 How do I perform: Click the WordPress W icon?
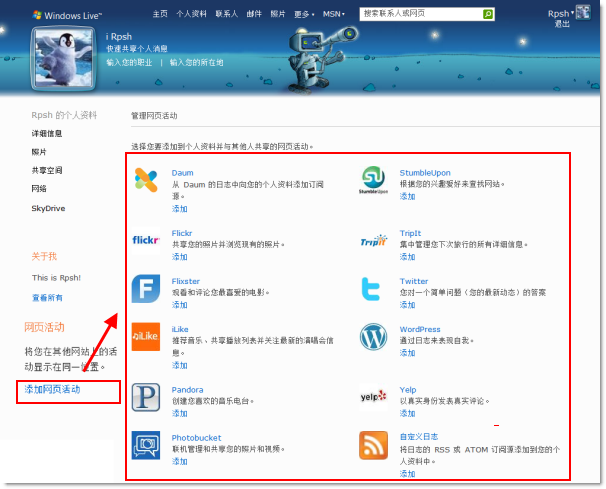tap(373, 336)
